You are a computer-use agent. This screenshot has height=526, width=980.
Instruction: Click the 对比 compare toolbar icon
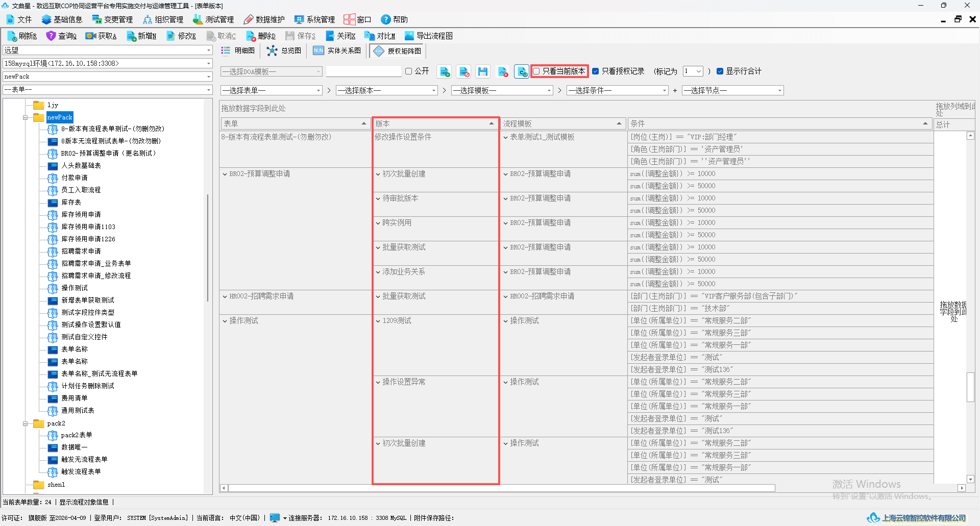click(370, 36)
